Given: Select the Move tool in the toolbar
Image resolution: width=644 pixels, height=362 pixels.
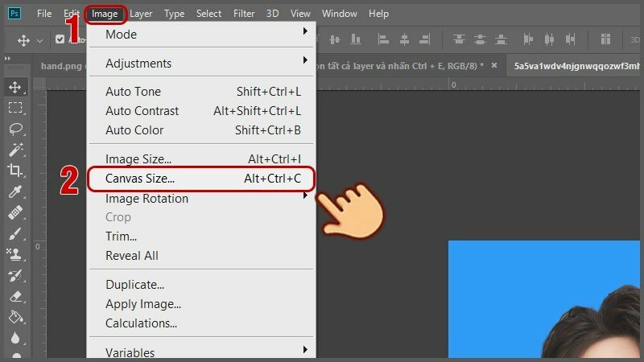Looking at the screenshot, I should coord(14,87).
